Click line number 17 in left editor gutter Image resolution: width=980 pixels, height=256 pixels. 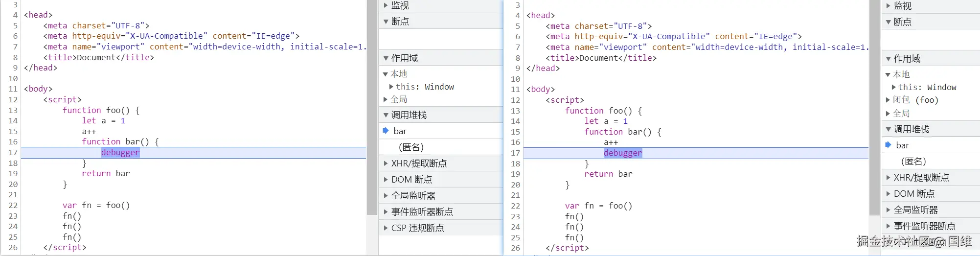pos(13,152)
